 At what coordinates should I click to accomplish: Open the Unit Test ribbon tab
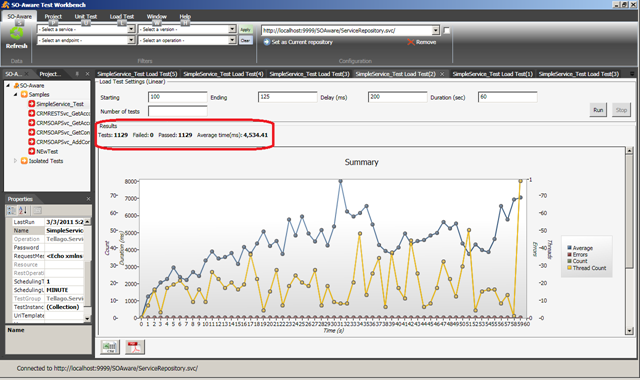click(x=86, y=16)
